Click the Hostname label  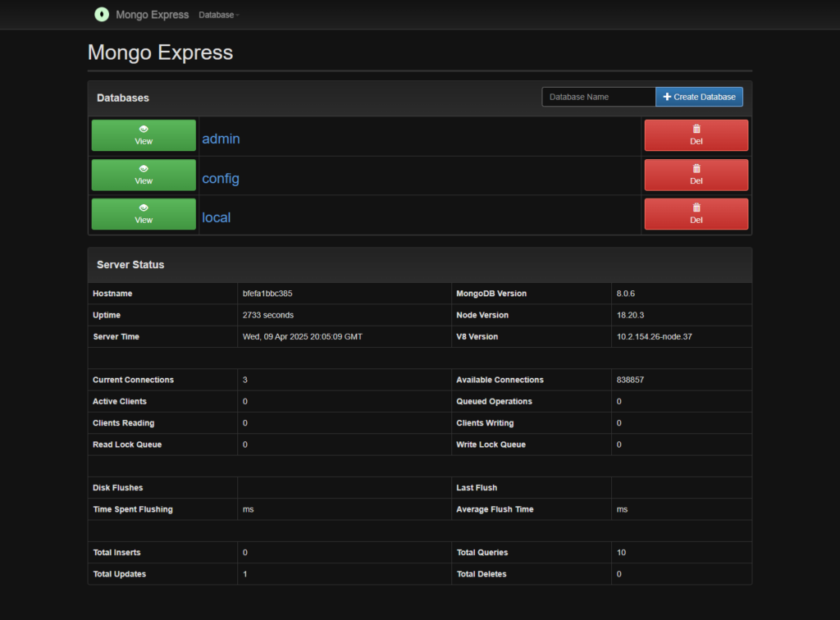[x=112, y=294]
